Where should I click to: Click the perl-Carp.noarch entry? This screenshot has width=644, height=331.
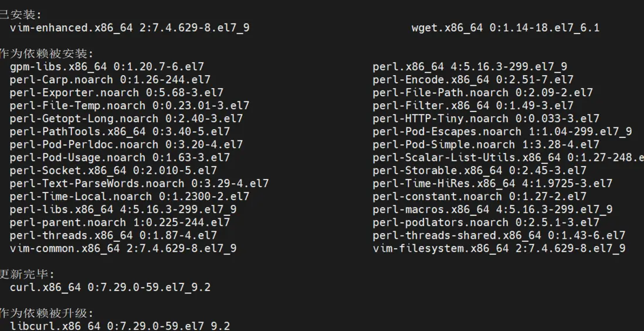tap(110, 80)
